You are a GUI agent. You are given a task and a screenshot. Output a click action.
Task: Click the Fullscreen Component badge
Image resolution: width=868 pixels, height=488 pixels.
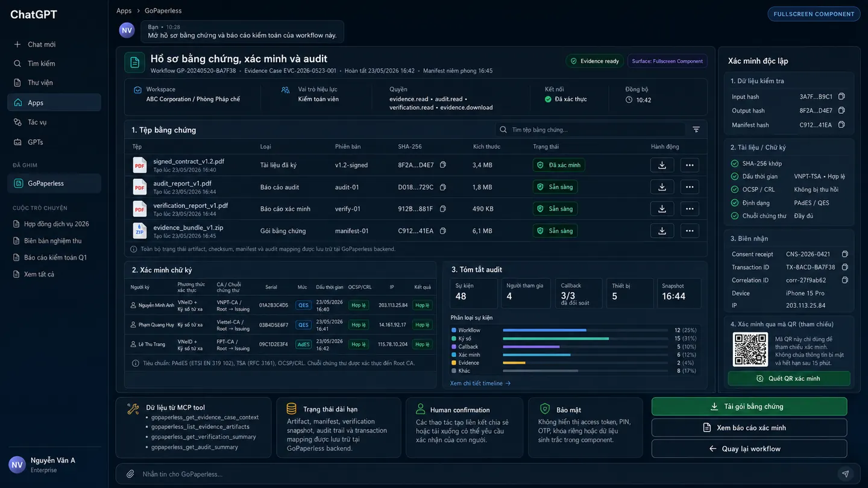[x=814, y=14]
